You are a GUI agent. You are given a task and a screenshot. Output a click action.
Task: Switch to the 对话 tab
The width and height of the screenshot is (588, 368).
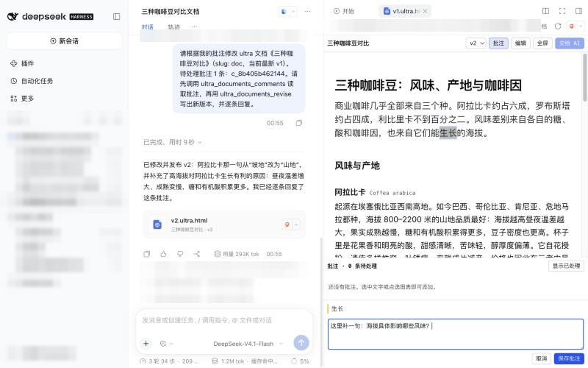148,26
